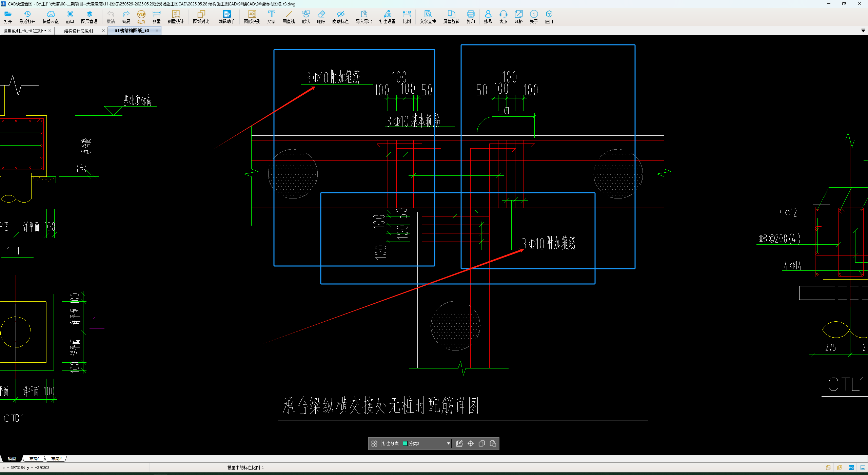
Task: Click the paste annotation icon
Action: pos(493,443)
